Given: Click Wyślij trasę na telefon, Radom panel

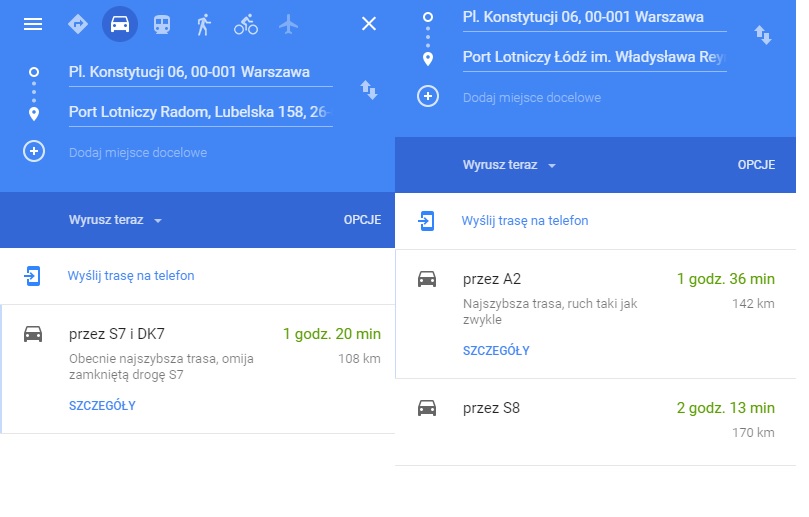Looking at the screenshot, I should (x=131, y=276).
